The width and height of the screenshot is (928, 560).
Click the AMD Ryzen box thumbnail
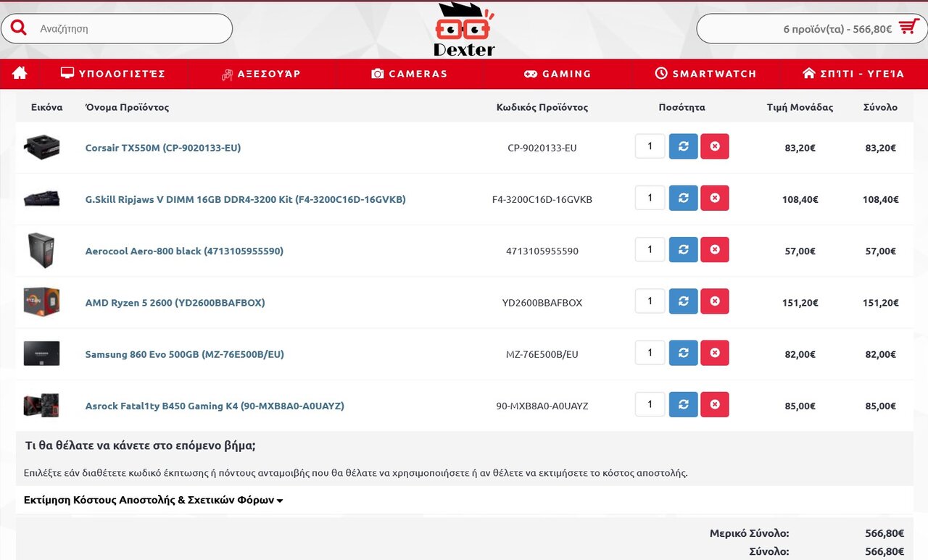[41, 302]
